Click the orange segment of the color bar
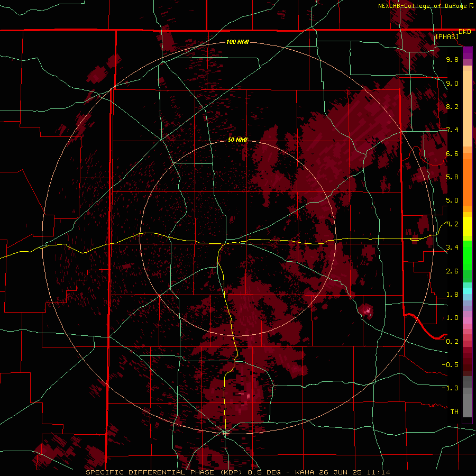Viewport: 476px width, 476px height. [467, 182]
